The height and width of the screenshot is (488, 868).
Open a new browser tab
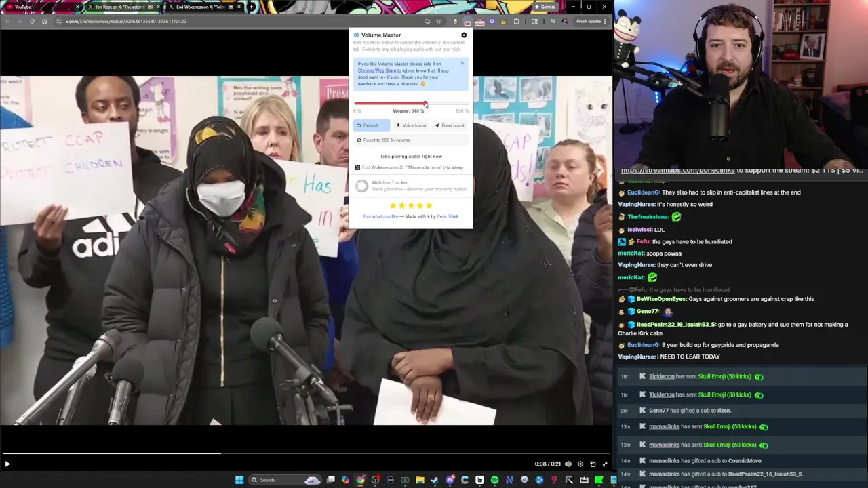pyautogui.click(x=252, y=7)
